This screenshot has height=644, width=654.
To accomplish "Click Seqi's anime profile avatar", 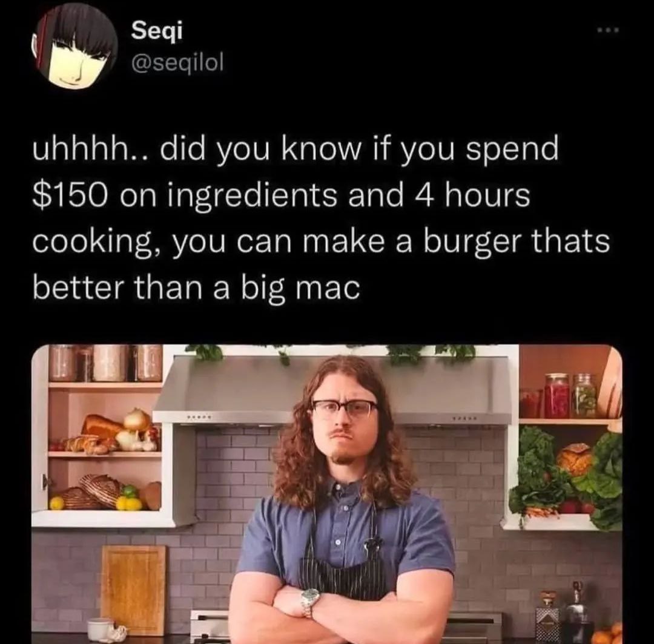I will coord(74,48).
